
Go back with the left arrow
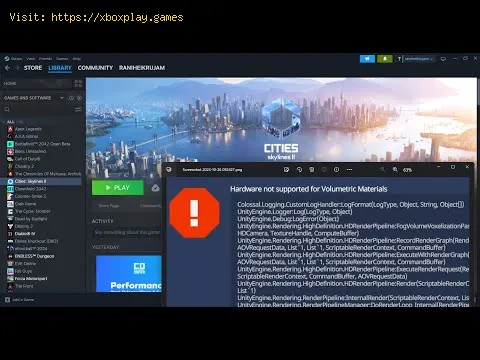click(7, 68)
